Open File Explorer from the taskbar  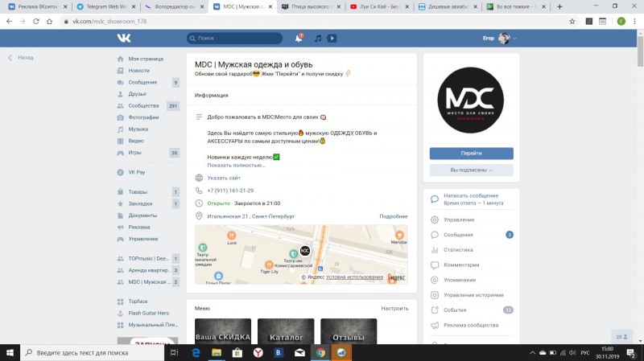217,353
